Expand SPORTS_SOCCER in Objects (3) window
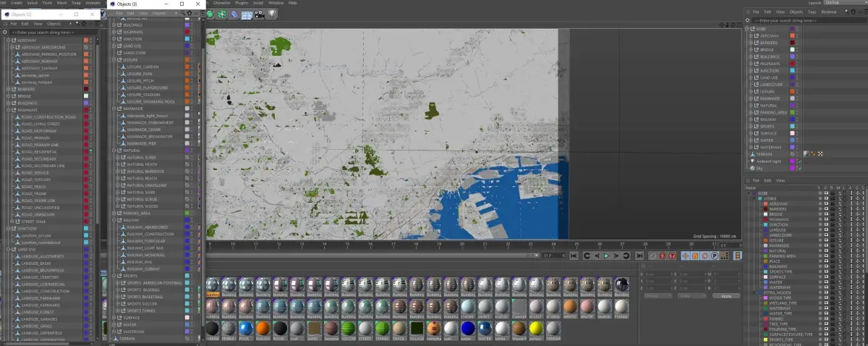Image resolution: width=868 pixels, height=346 pixels. click(117, 303)
